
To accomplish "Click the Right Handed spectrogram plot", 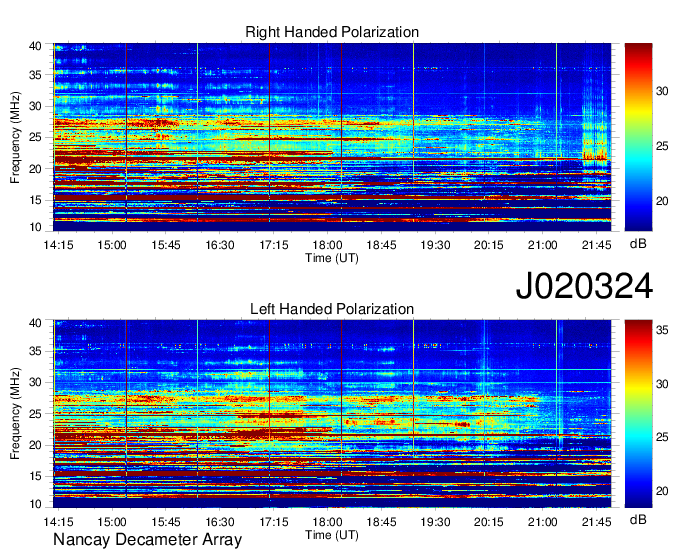I will 332,137.
